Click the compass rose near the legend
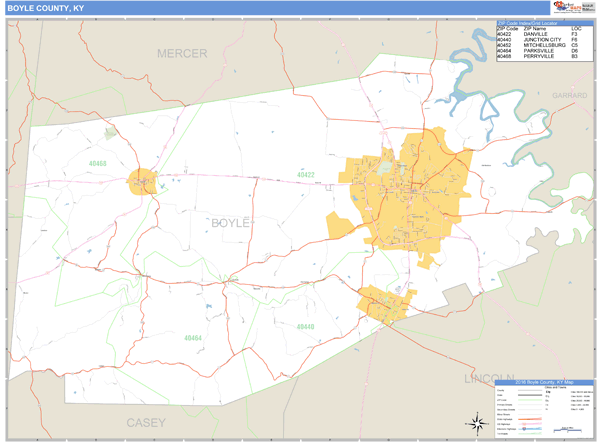This screenshot has width=600, height=442. (x=477, y=424)
